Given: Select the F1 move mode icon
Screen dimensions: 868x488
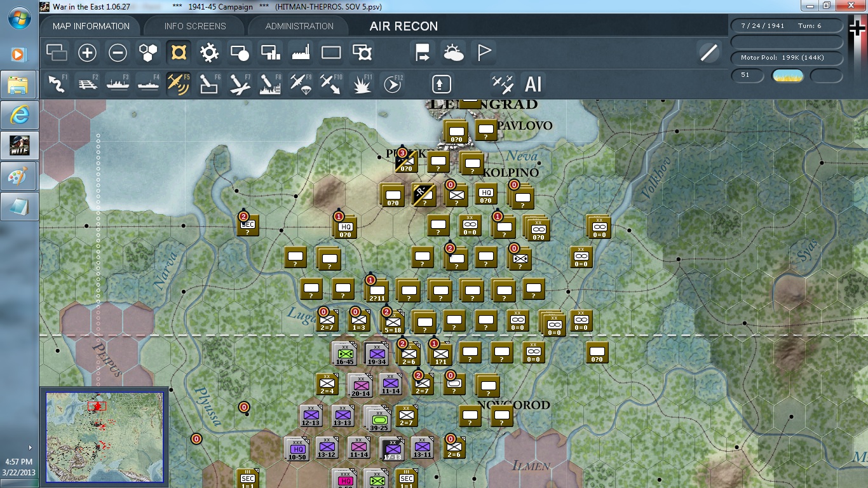Looking at the screenshot, I should coord(57,84).
